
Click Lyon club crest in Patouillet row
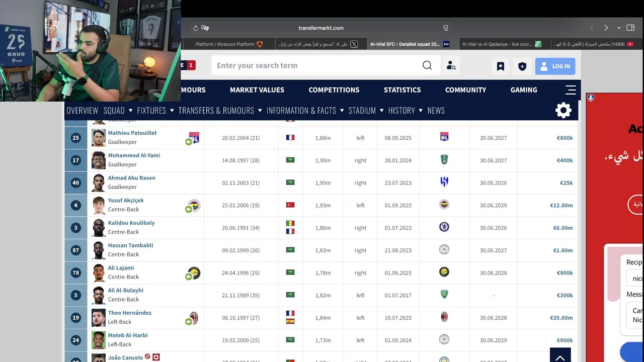tap(444, 137)
